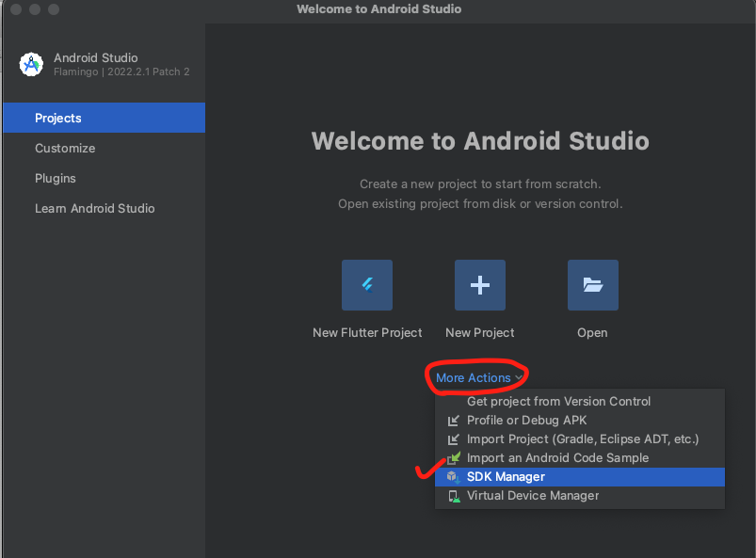Click the New Flutter Project label
This screenshot has width=756, height=558.
pos(367,332)
